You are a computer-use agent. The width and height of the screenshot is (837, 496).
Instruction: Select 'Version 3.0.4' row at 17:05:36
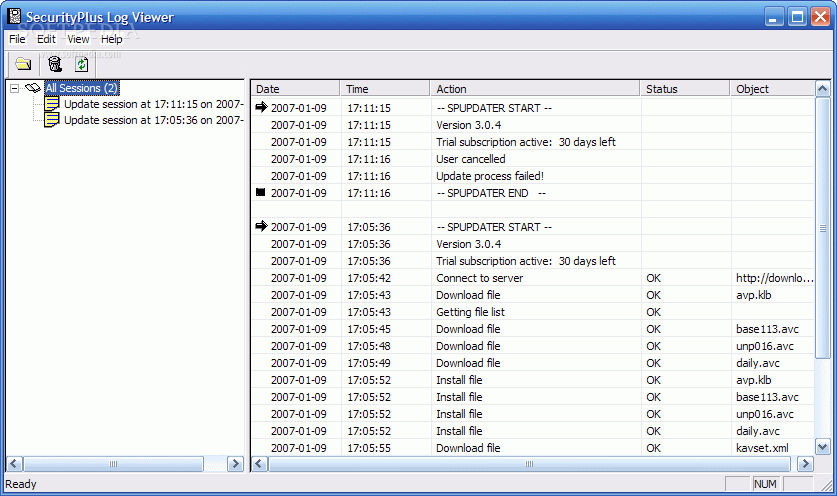533,244
